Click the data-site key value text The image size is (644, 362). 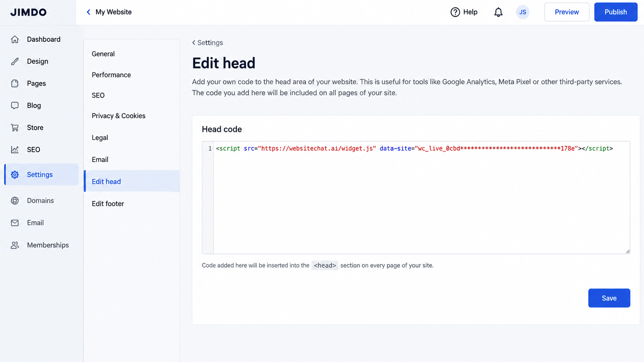(496, 148)
